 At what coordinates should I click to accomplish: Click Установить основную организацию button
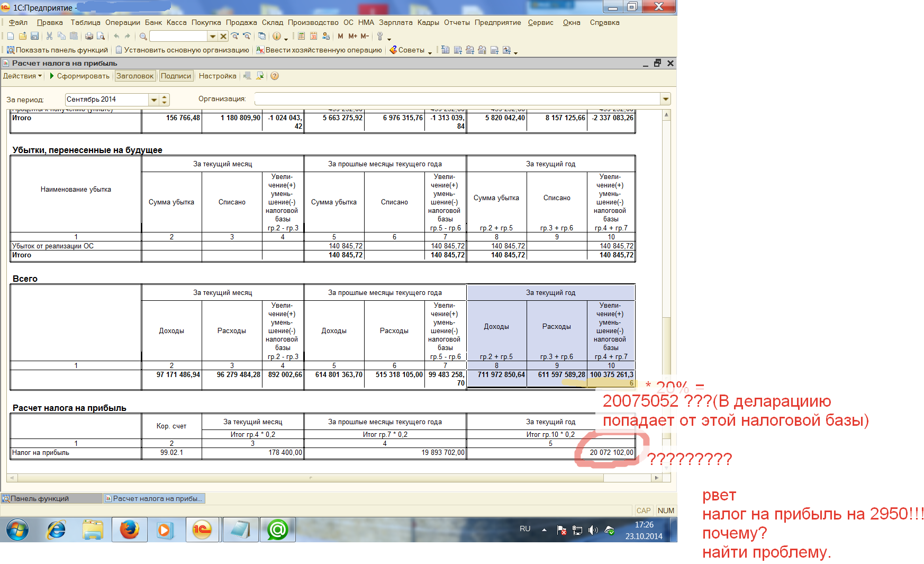(x=182, y=50)
